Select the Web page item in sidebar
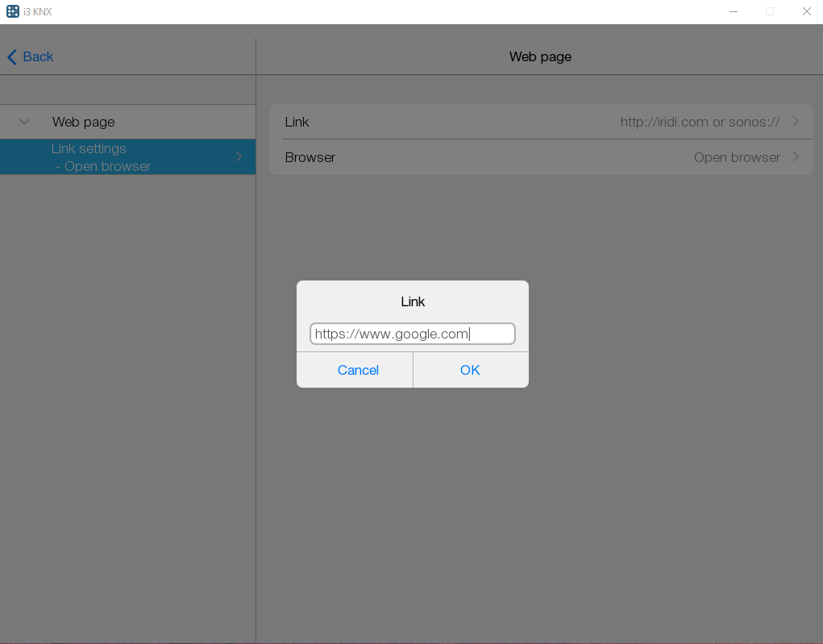 (83, 122)
